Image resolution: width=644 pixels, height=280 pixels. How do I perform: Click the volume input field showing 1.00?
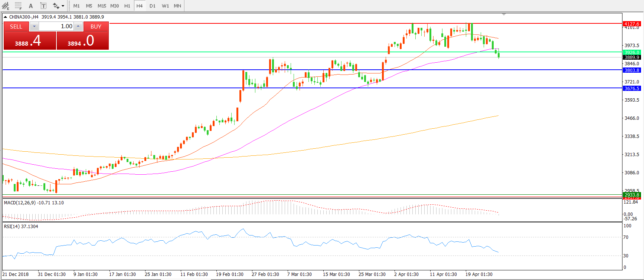point(56,26)
